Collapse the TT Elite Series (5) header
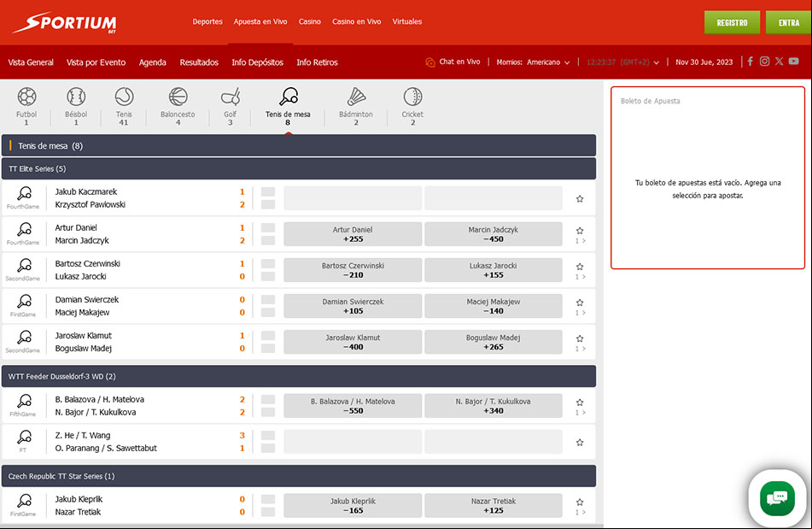812x529 pixels. pyautogui.click(x=299, y=169)
